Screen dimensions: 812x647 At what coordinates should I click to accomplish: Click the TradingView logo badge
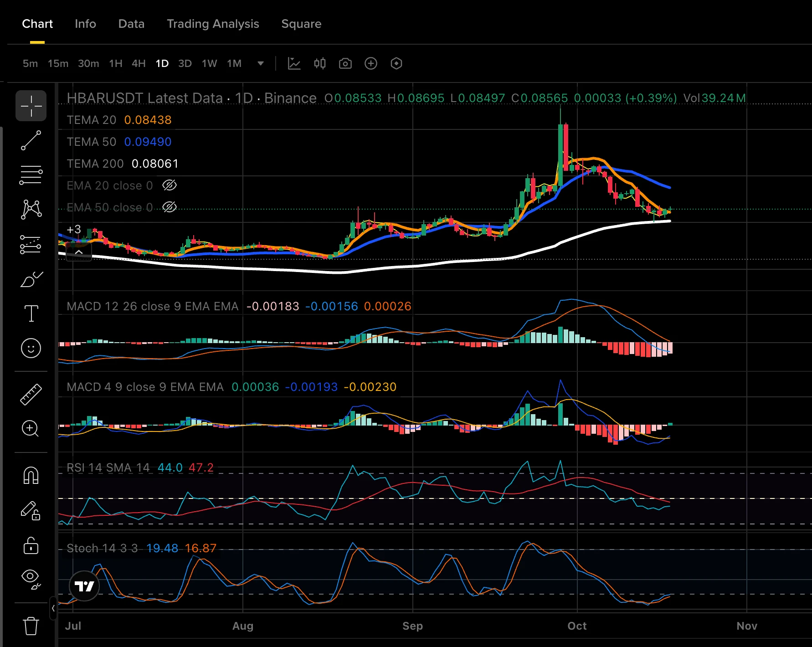(x=84, y=586)
